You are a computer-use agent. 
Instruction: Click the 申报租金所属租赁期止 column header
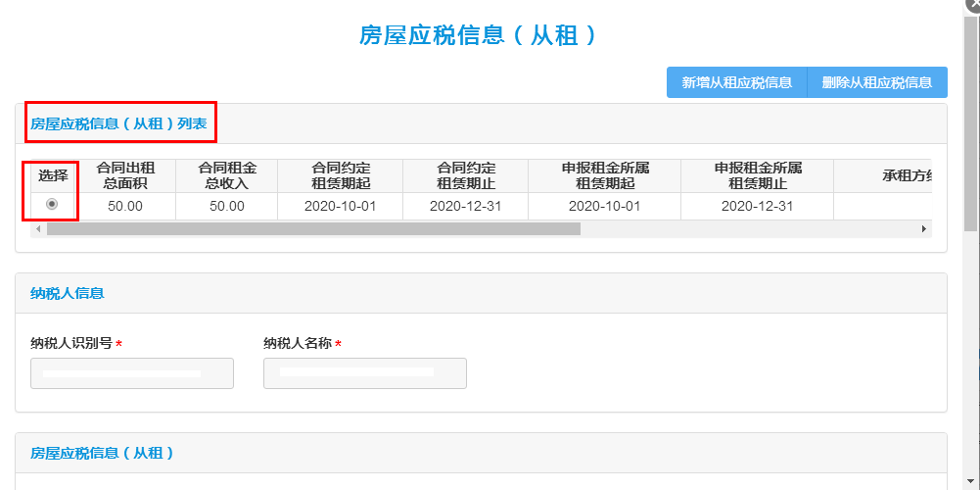757,175
